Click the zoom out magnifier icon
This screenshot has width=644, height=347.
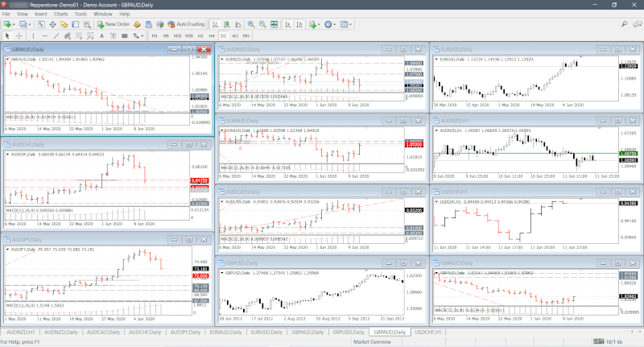262,24
